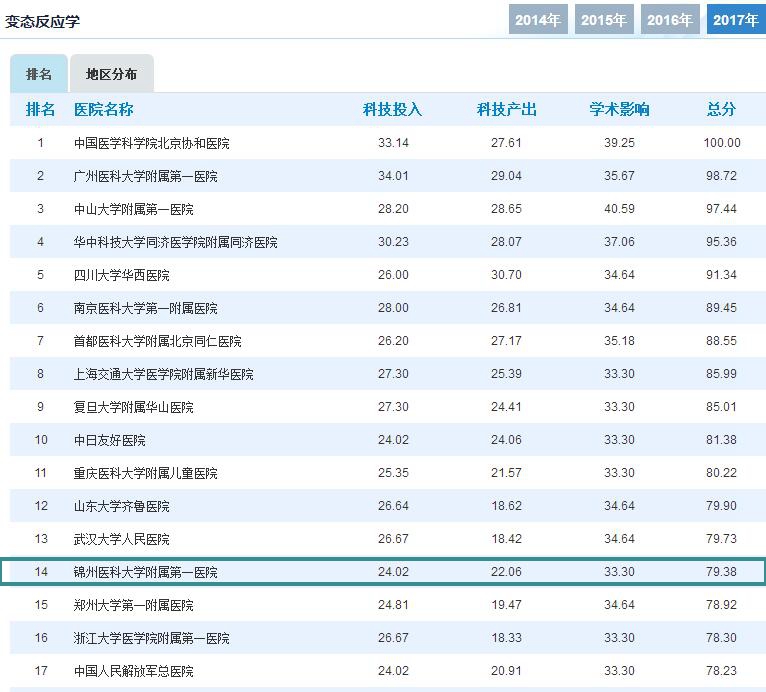
Task: Select 上海交通大学医学院附属新华医院 hospital name
Action: [x=164, y=374]
